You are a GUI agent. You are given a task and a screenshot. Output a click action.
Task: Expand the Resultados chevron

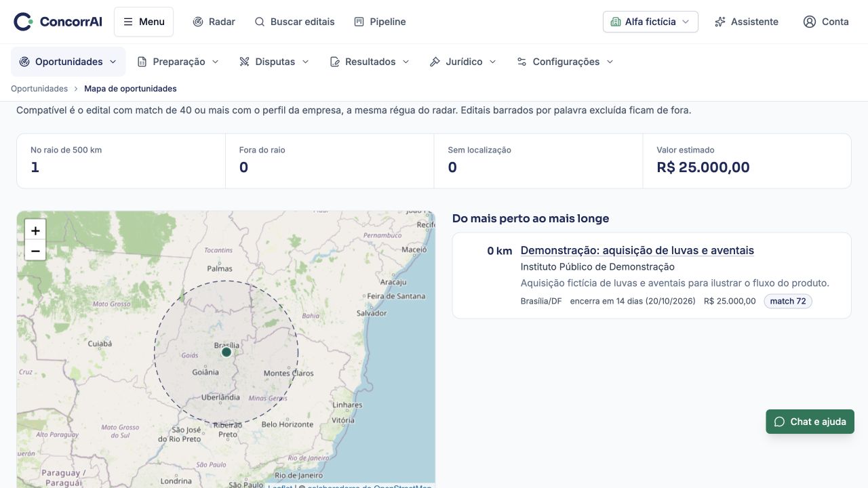(x=406, y=62)
